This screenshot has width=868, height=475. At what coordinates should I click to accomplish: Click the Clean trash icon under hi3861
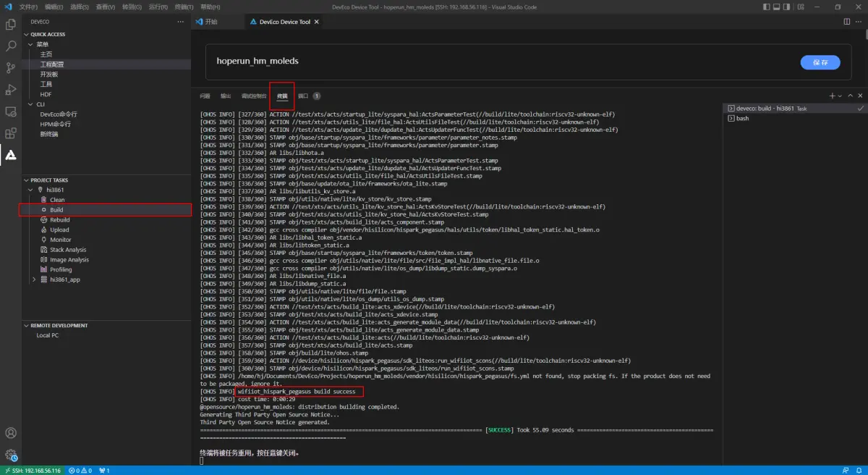(44, 200)
